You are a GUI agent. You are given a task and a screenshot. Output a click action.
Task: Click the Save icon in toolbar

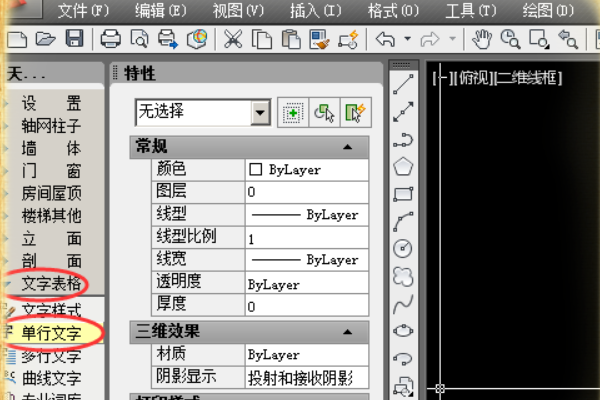[74, 39]
